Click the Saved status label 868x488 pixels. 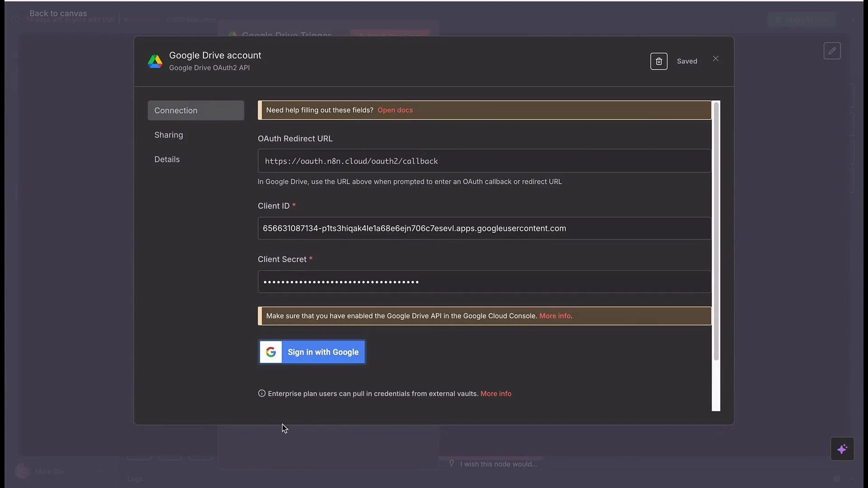click(x=687, y=61)
